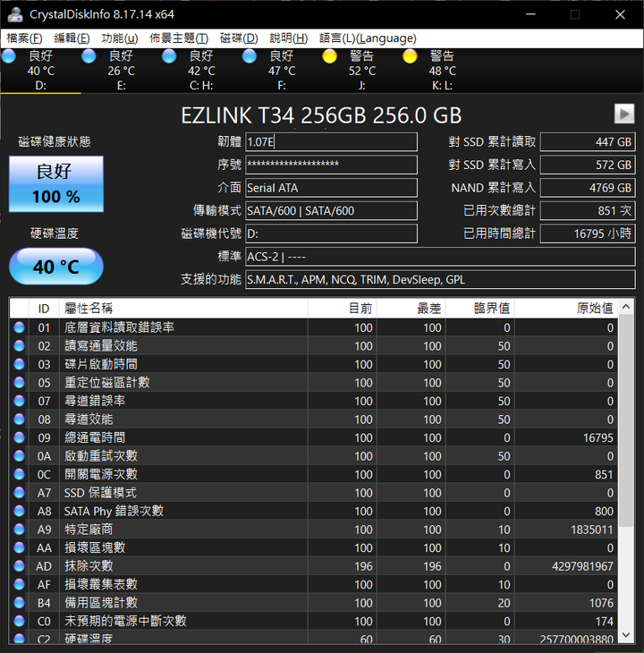Click status orb of attribute 05 row
The width and height of the screenshot is (644, 653).
(x=19, y=382)
